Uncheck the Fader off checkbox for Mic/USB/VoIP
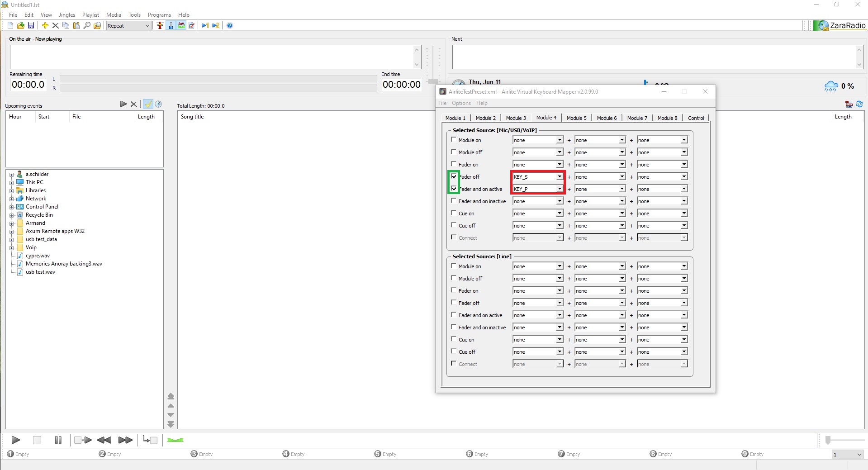This screenshot has height=470, width=868. [x=454, y=176]
